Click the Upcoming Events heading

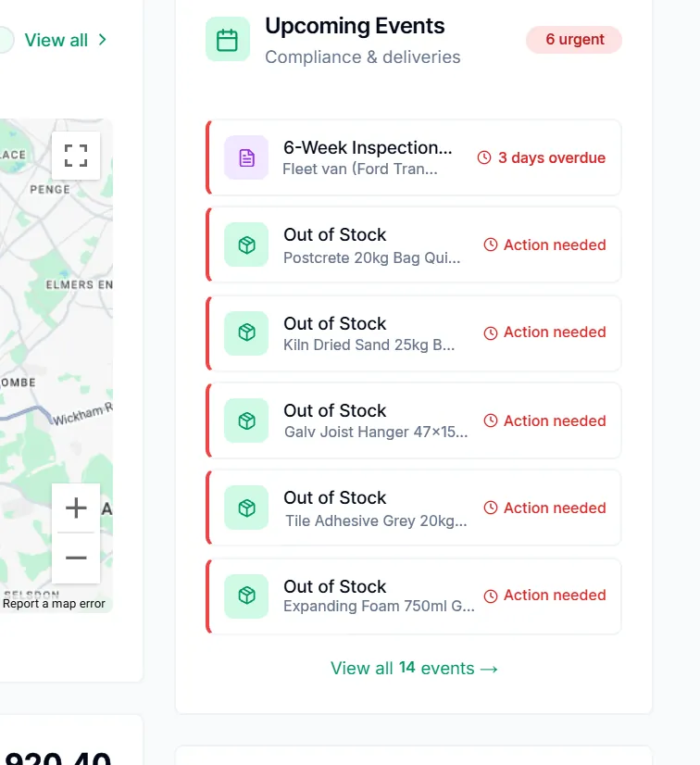click(x=355, y=26)
